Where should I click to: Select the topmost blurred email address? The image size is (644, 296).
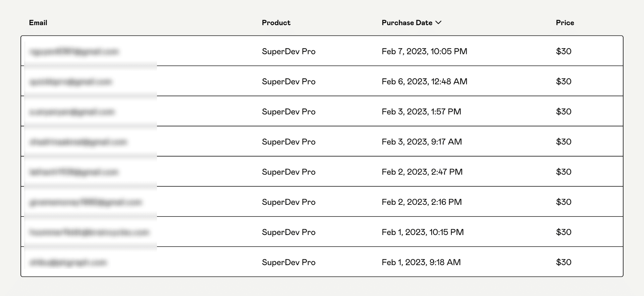(x=74, y=51)
